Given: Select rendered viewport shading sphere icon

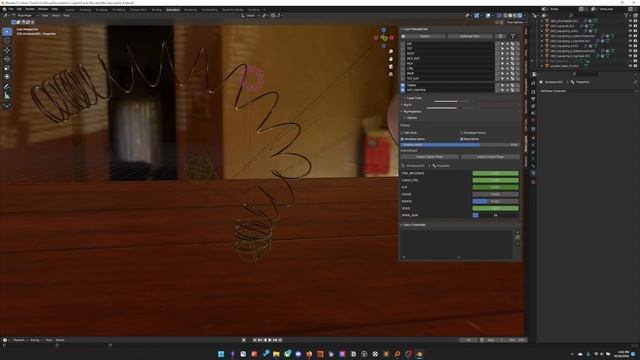Looking at the screenshot, I should pyautogui.click(x=520, y=16).
